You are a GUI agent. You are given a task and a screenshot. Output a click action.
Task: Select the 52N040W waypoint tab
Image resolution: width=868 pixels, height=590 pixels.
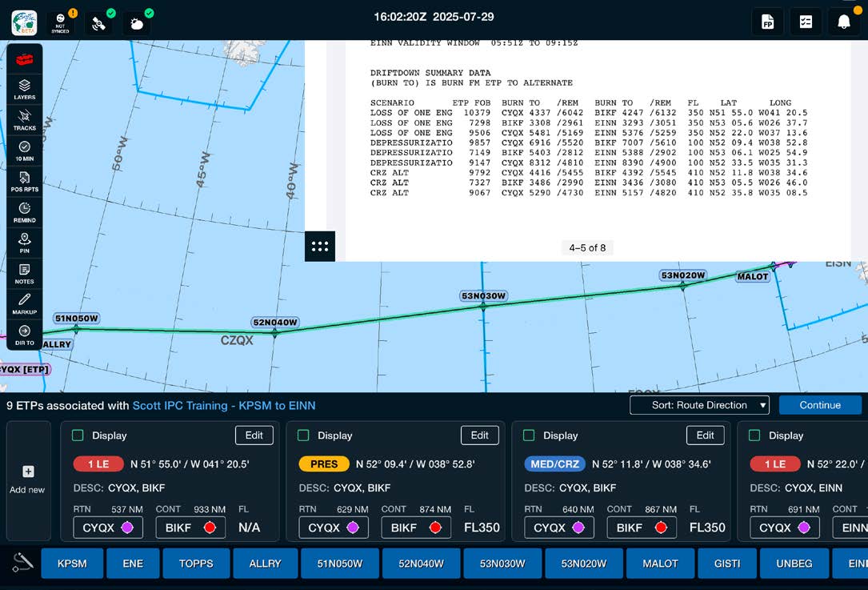pyautogui.click(x=422, y=564)
